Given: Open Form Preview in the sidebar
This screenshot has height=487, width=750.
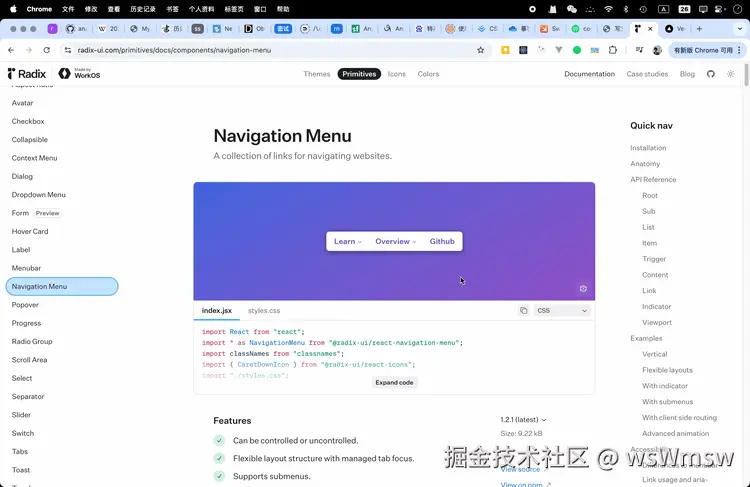Looking at the screenshot, I should coord(36,213).
